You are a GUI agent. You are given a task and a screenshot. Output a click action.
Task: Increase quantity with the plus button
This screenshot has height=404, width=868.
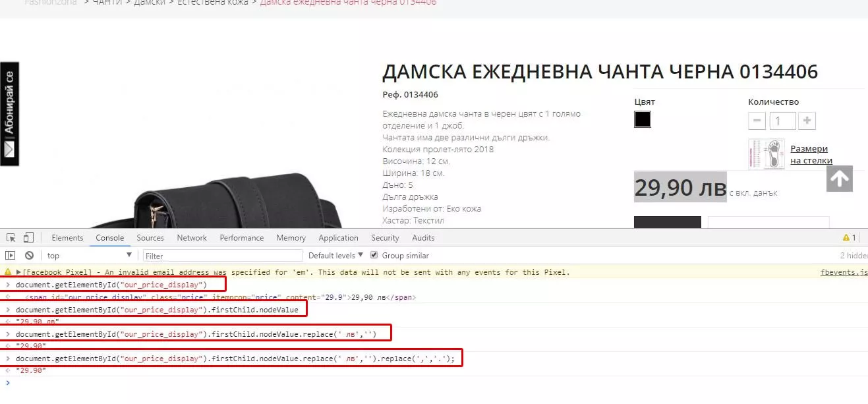[x=807, y=121]
